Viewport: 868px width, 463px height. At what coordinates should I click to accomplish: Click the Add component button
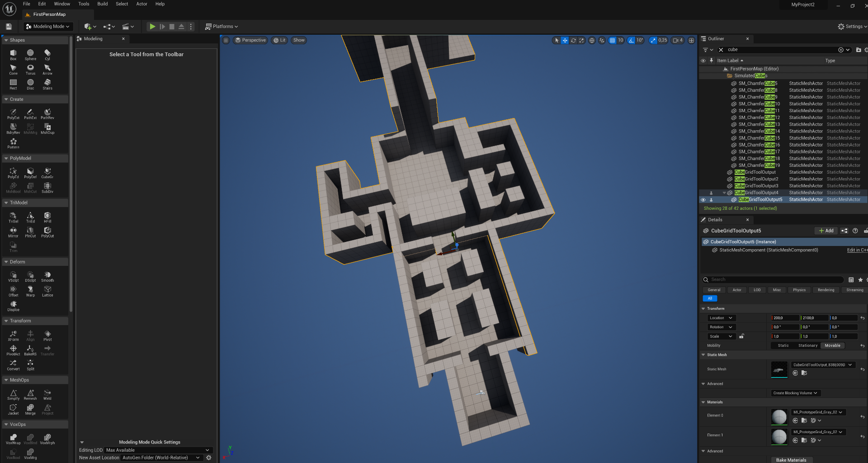pyautogui.click(x=826, y=231)
